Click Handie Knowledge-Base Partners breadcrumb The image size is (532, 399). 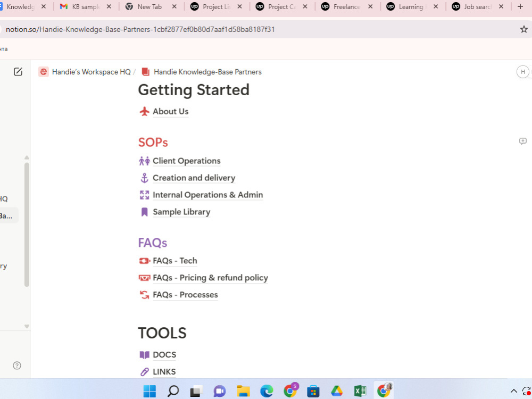tap(207, 72)
